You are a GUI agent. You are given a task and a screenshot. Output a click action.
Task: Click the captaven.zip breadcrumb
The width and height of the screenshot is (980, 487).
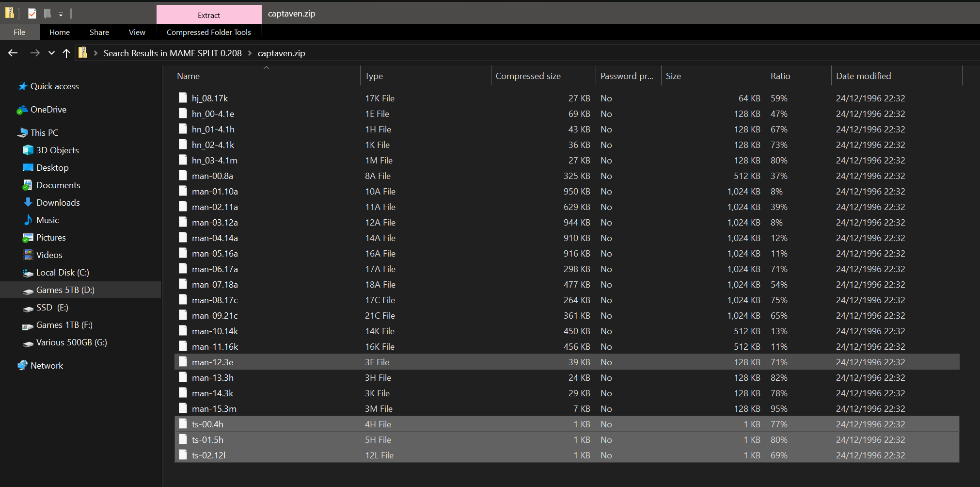point(282,53)
